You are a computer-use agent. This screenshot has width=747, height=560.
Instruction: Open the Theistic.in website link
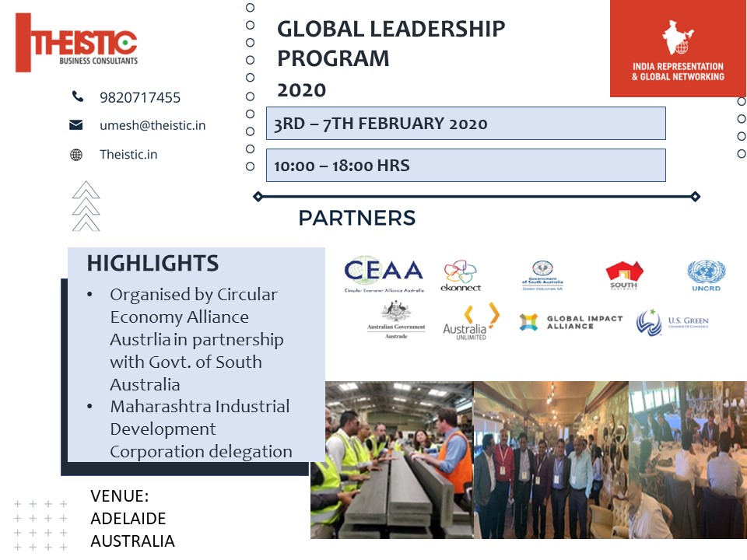point(128,154)
